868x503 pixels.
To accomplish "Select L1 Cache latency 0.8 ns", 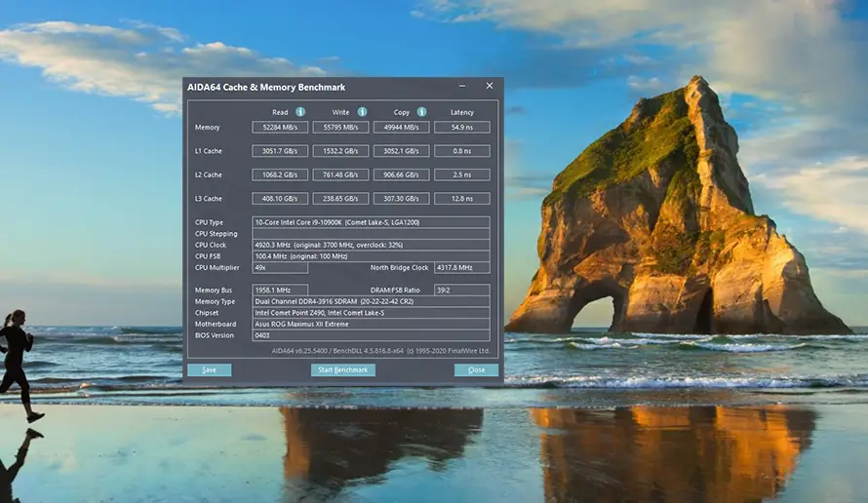I will click(x=462, y=151).
